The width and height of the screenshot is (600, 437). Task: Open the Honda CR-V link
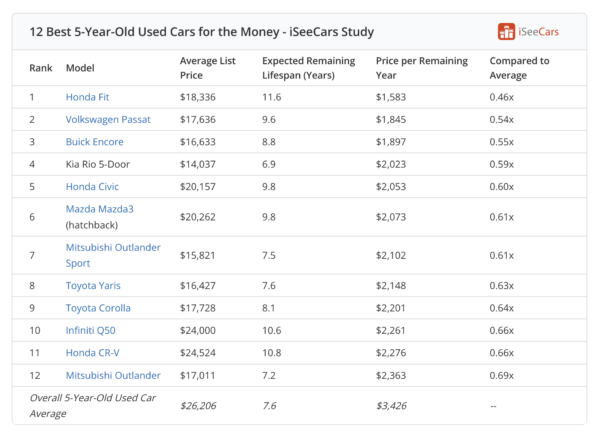(92, 353)
